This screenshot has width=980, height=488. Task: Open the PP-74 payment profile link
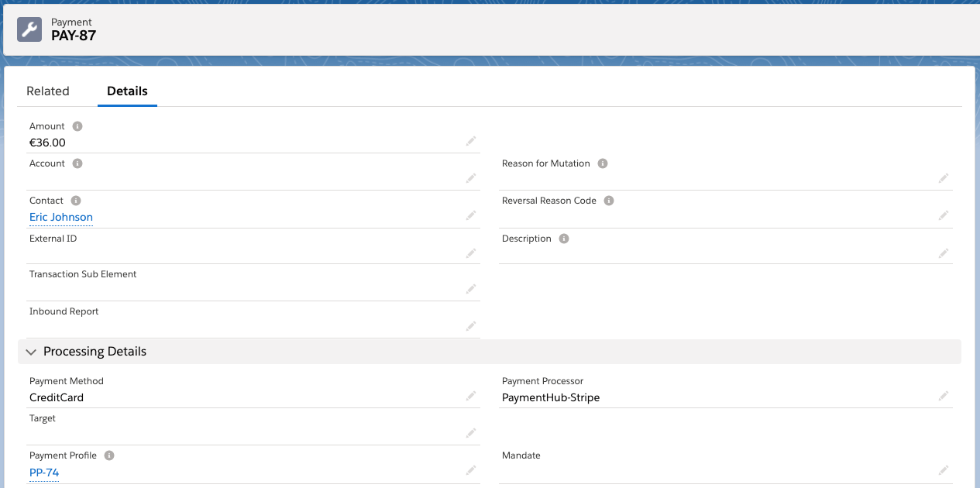click(x=44, y=473)
